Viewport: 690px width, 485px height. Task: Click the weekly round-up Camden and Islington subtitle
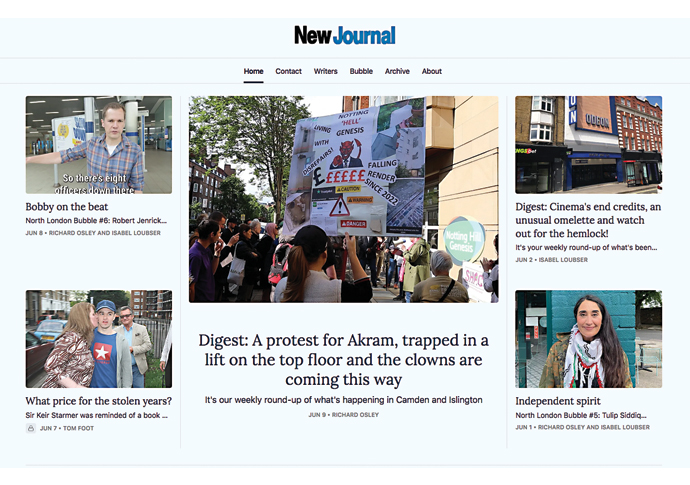coord(344,400)
